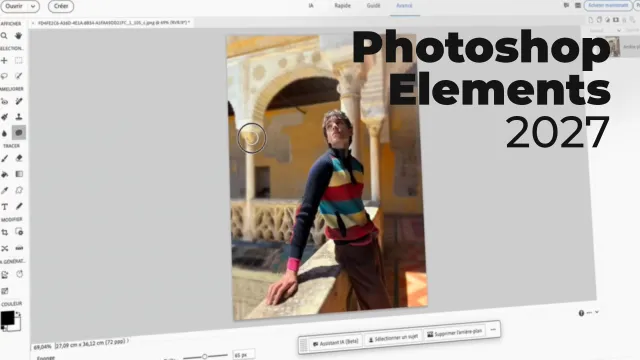This screenshot has width=640, height=360.
Task: Select the Move tool
Action: pyautogui.click(x=4, y=61)
